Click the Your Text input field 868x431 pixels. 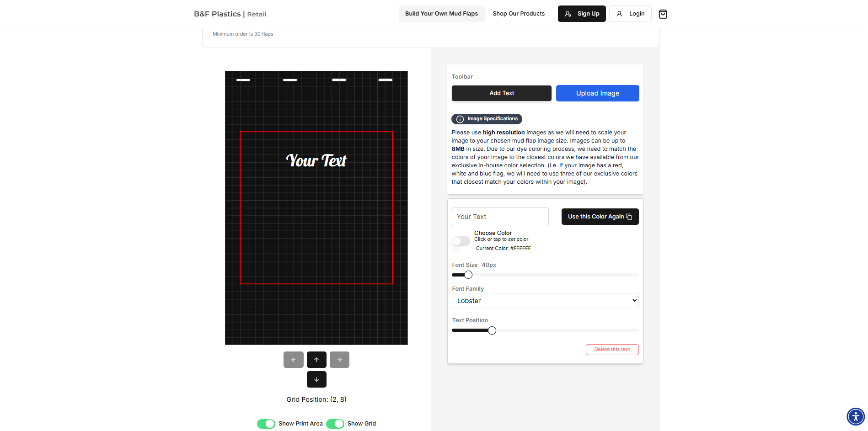tap(500, 217)
